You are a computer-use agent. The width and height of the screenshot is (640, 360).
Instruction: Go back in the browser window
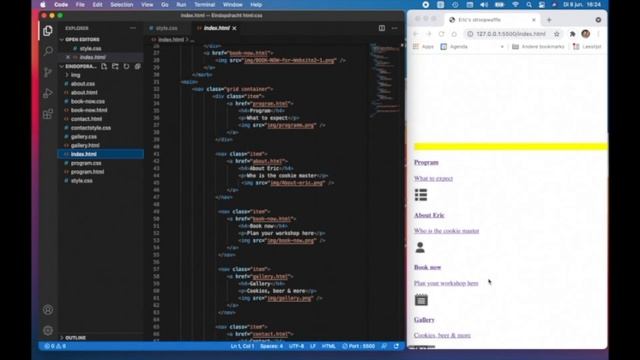point(416,34)
